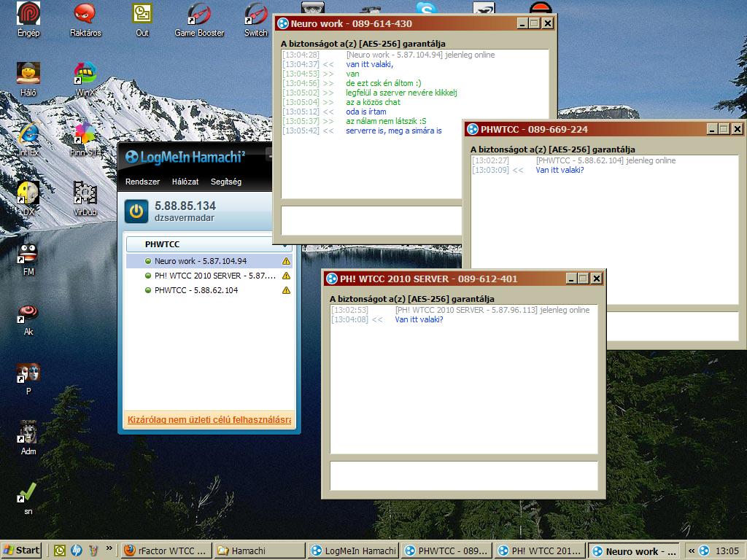Select the PHWTCC - 5.88.62.104 peer row

209,290
